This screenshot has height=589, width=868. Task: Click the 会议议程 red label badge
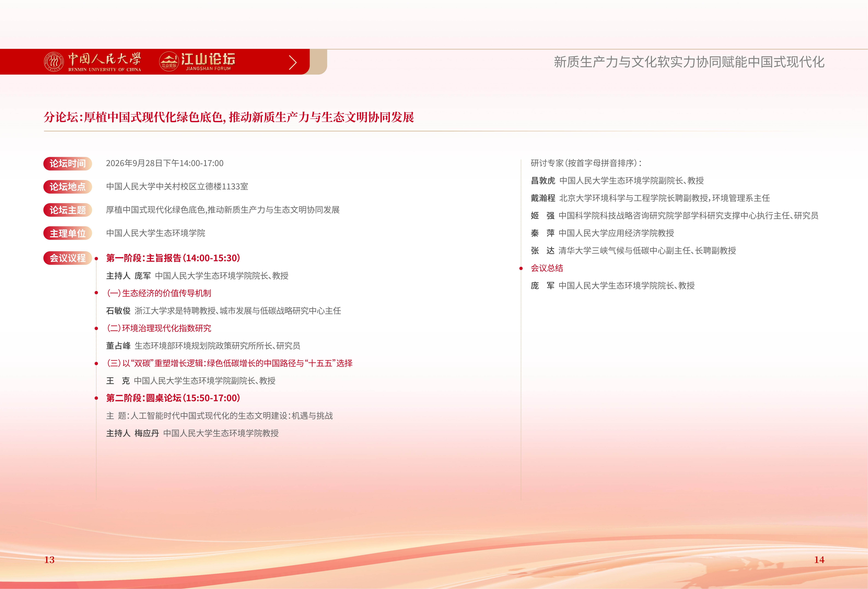(x=68, y=258)
